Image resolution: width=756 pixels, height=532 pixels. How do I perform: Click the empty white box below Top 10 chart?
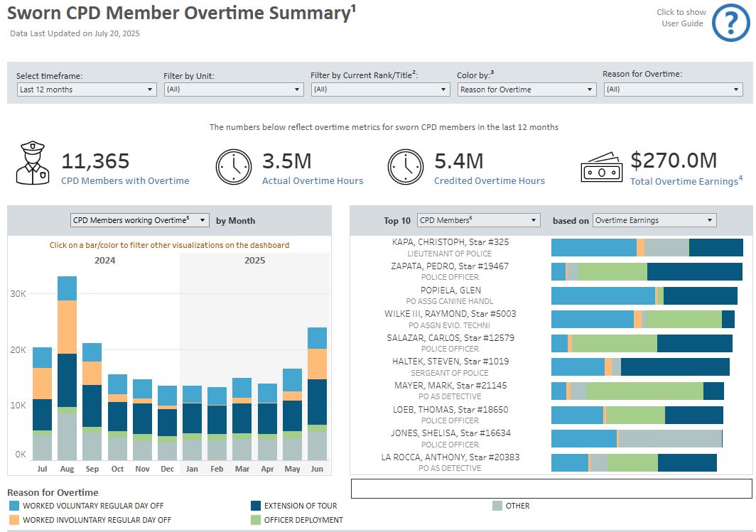pyautogui.click(x=551, y=488)
